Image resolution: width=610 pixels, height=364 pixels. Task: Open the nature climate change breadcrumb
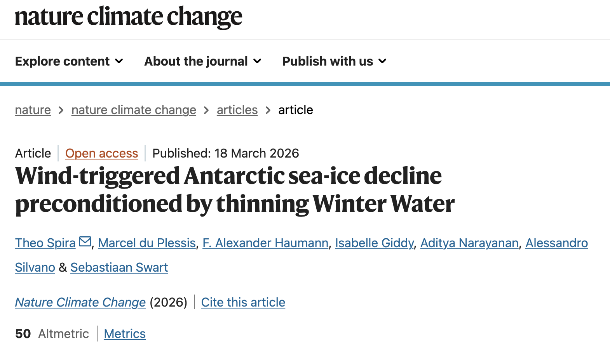click(134, 110)
